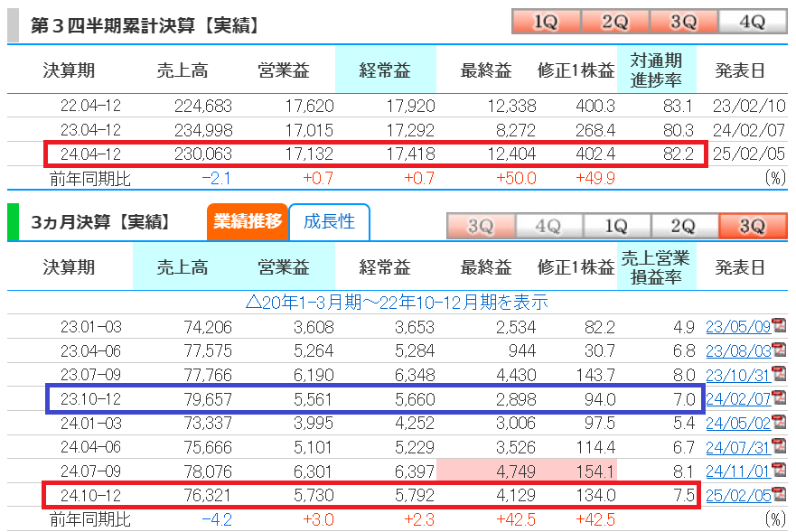Select period cell 23.10-12
Viewport: 796px width, 532px height.
pyautogui.click(x=91, y=399)
